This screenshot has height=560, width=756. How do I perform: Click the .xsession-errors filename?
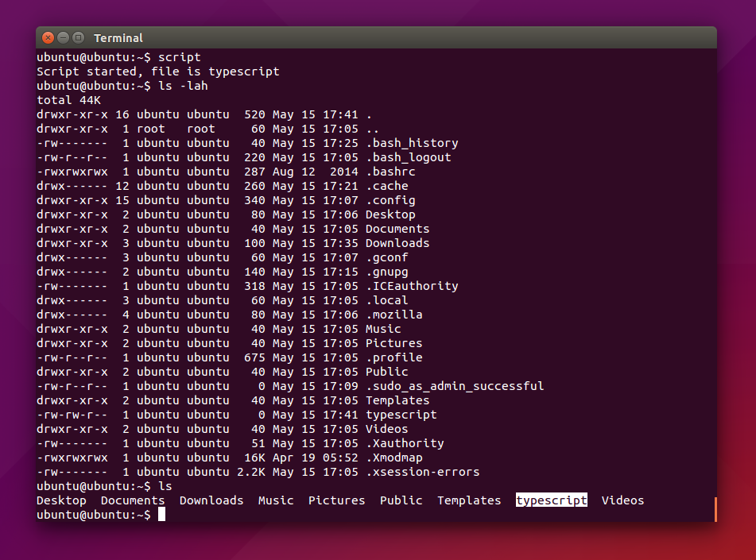click(x=422, y=472)
